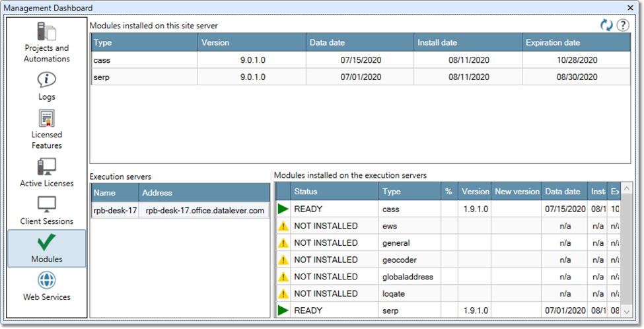Image resolution: width=644 pixels, height=329 pixels.
Task: Select the Modules section
Action: [47, 248]
